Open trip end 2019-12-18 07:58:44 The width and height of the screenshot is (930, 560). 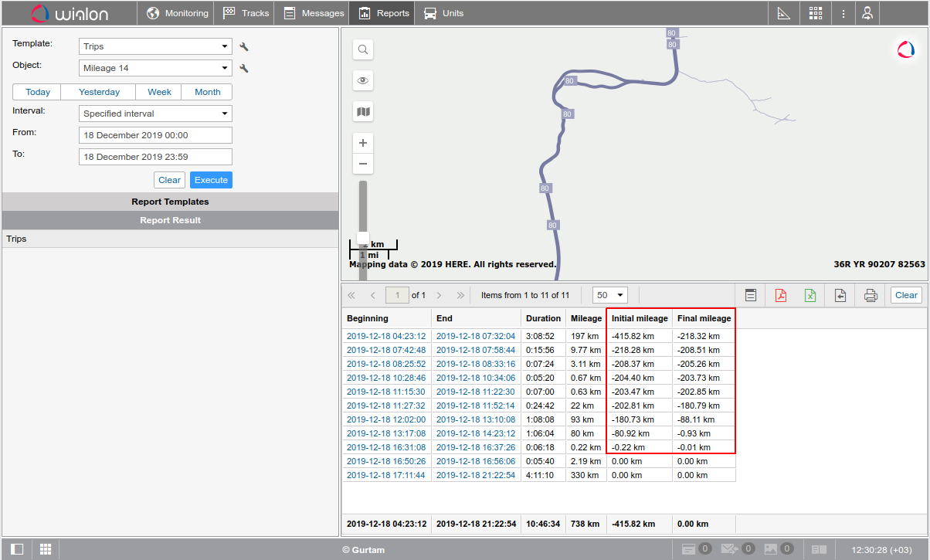[x=476, y=350]
